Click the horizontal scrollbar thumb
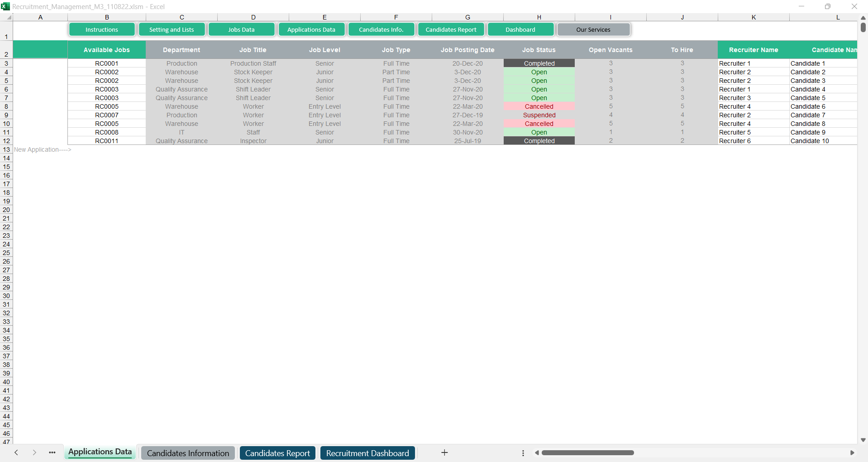The image size is (868, 462). tap(587, 452)
